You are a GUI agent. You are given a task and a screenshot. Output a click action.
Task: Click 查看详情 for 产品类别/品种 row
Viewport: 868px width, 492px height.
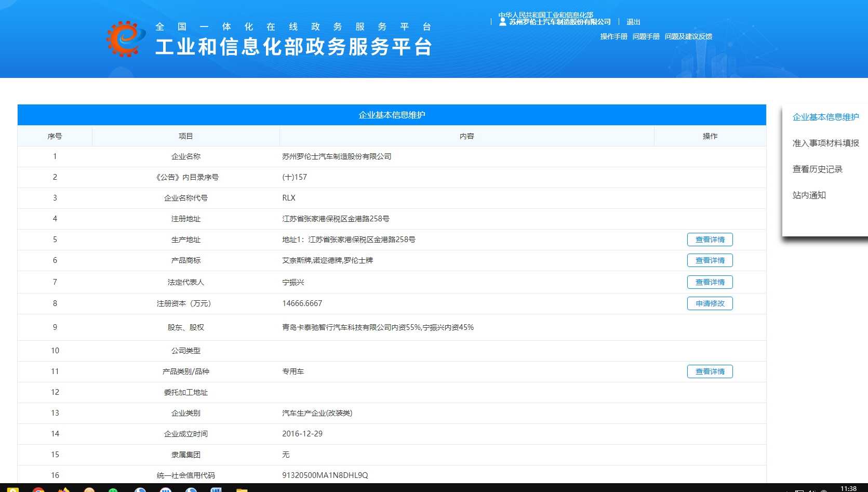(710, 371)
